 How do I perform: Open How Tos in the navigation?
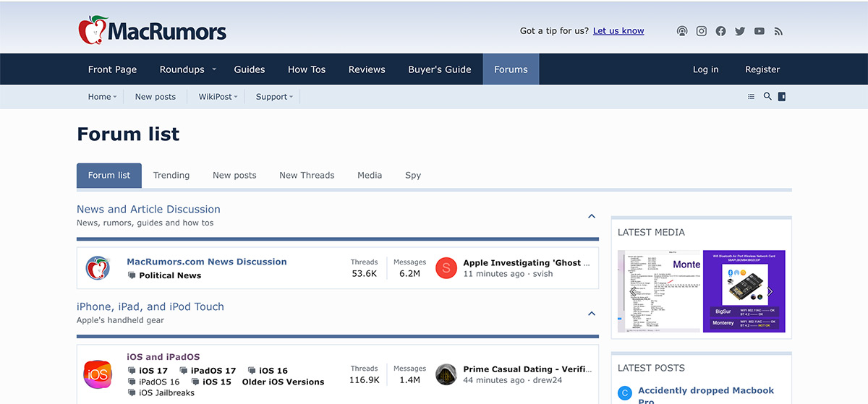(307, 69)
